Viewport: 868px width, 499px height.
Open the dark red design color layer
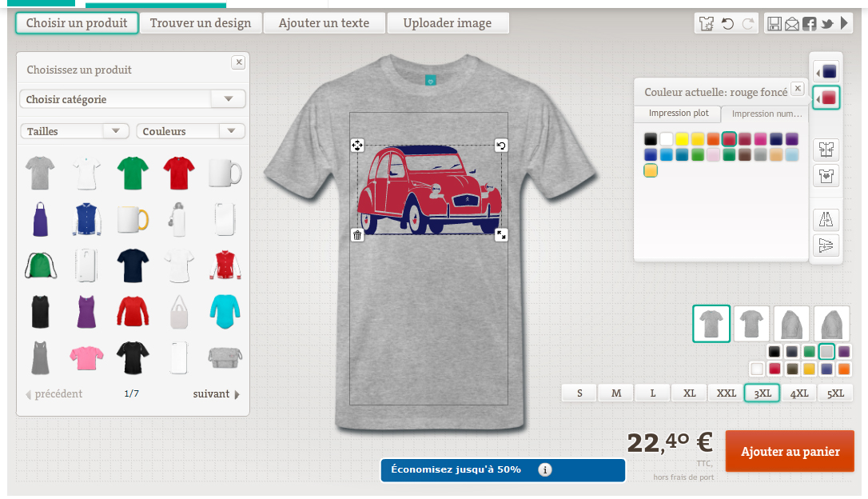click(826, 98)
